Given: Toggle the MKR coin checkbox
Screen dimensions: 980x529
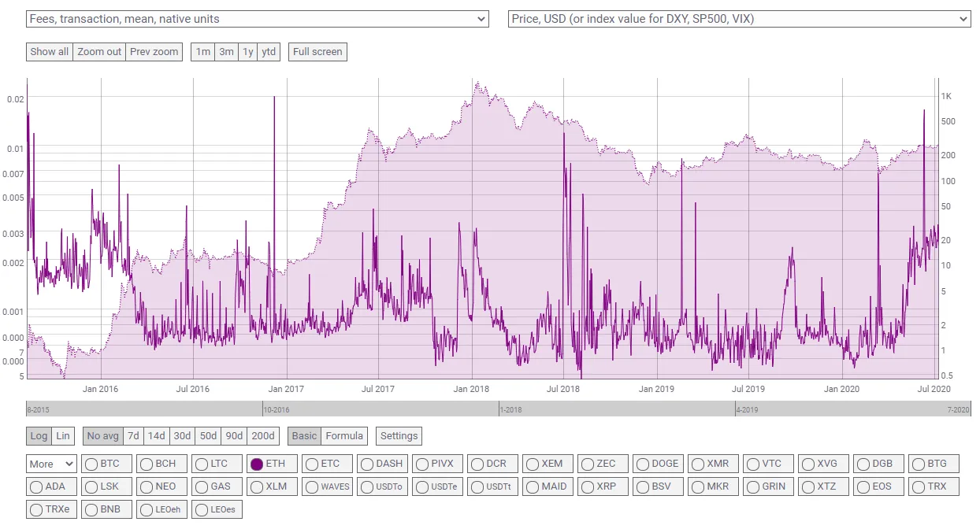Looking at the screenshot, I should [x=713, y=486].
